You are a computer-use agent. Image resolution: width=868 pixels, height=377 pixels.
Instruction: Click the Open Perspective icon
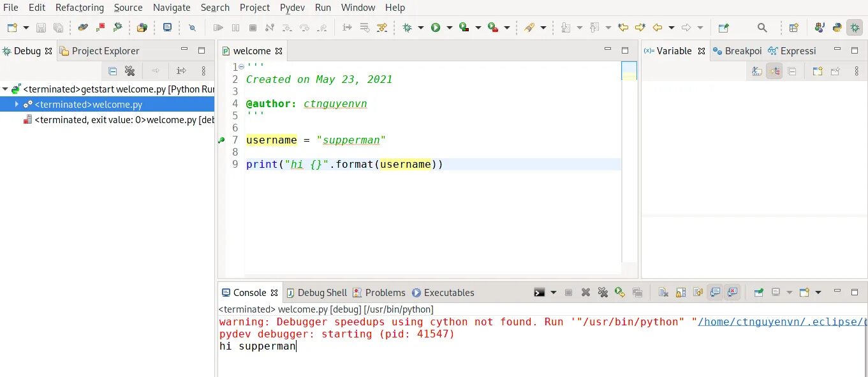(794, 27)
